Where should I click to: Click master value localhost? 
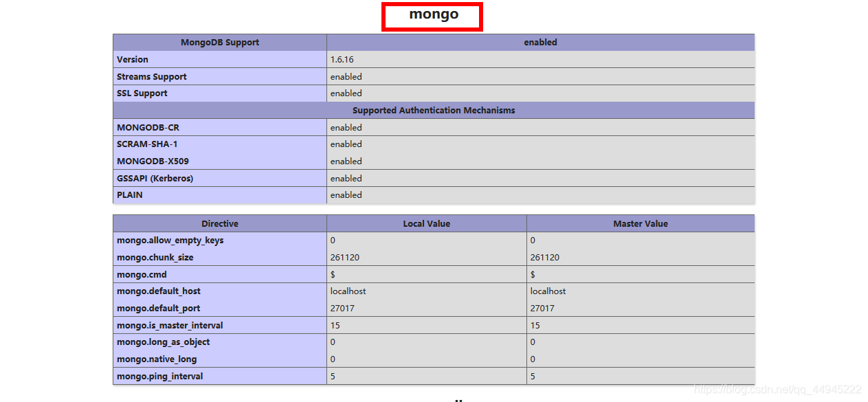548,291
